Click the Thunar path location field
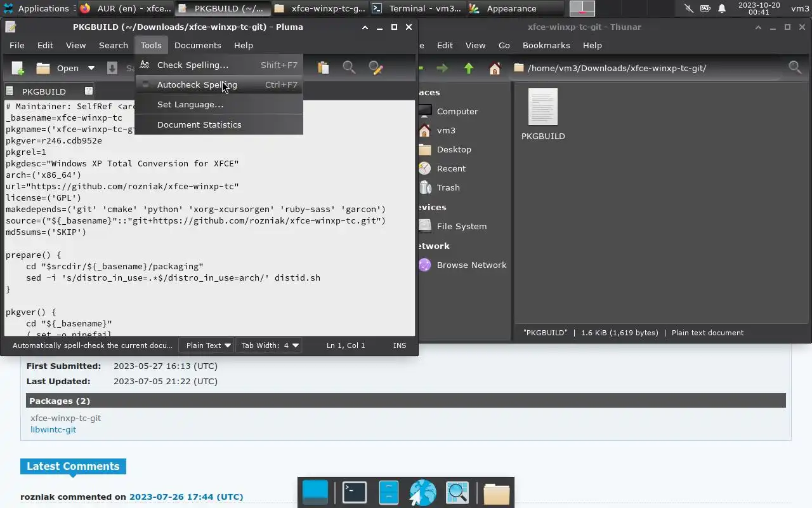This screenshot has width=812, height=508. pyautogui.click(x=647, y=68)
